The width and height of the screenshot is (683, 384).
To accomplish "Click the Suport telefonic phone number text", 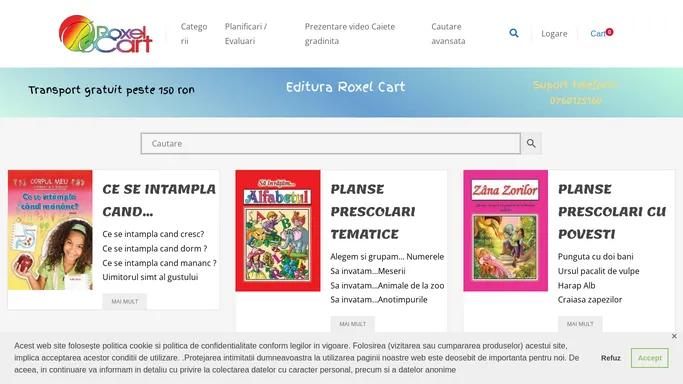I will coord(576,101).
